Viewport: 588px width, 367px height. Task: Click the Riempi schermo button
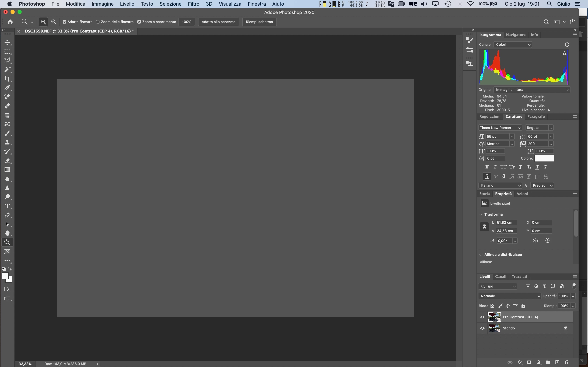259,22
